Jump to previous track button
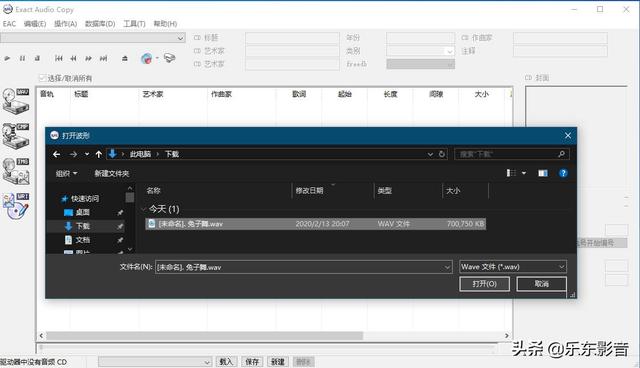Image resolution: width=640 pixels, height=368 pixels. tap(59, 58)
